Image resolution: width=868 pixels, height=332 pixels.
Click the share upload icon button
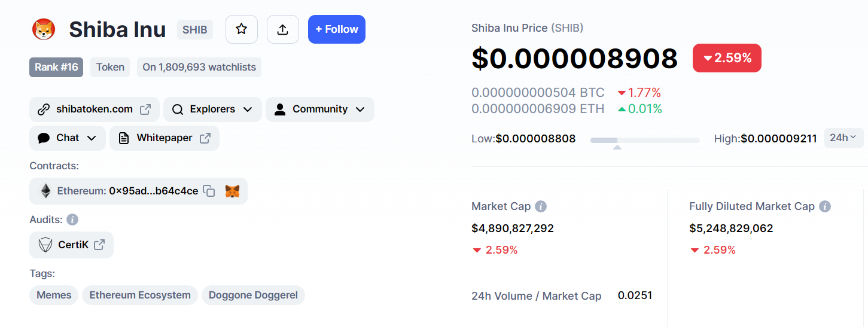[283, 29]
